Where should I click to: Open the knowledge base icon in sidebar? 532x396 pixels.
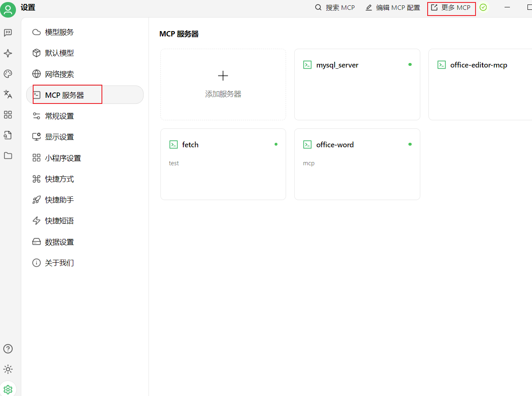tap(8, 135)
